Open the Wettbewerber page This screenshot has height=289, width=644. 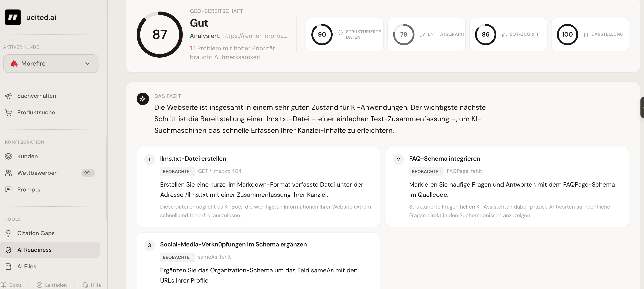(x=50, y=173)
